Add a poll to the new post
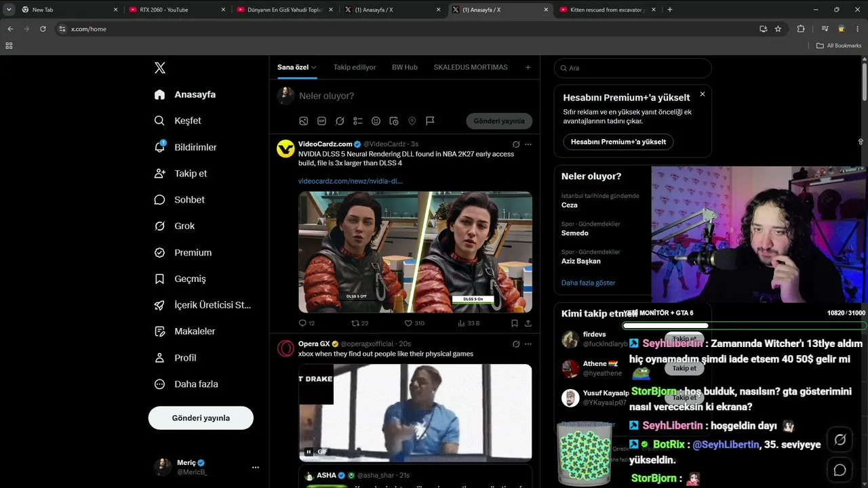The image size is (868, 488). (358, 121)
